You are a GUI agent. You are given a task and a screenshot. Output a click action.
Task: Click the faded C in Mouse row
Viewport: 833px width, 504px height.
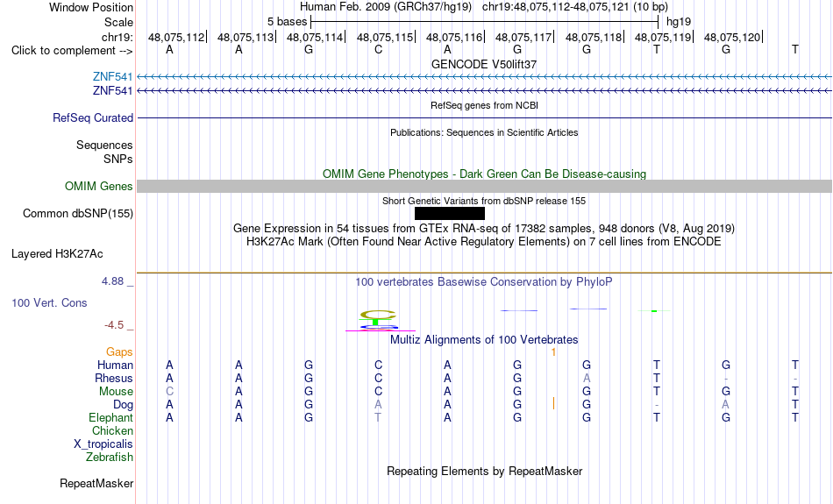coord(169,392)
